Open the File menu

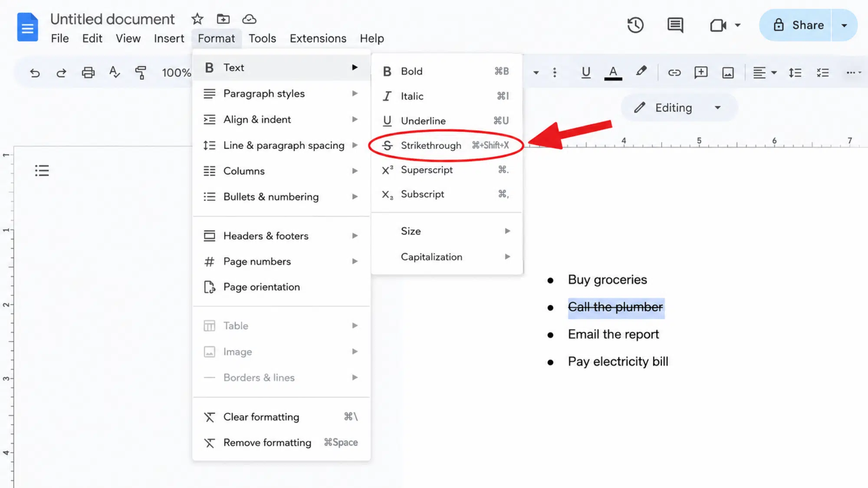pos(60,39)
